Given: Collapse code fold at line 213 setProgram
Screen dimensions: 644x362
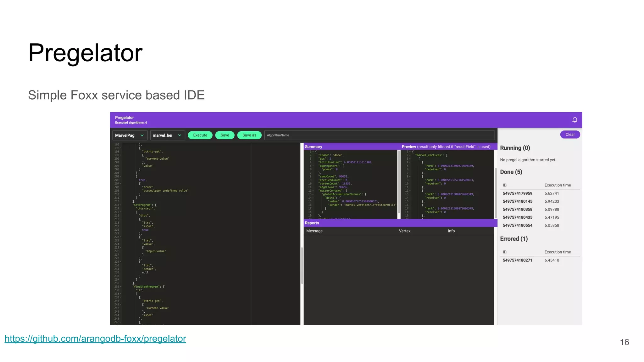Looking at the screenshot, I should pyautogui.click(x=121, y=205).
